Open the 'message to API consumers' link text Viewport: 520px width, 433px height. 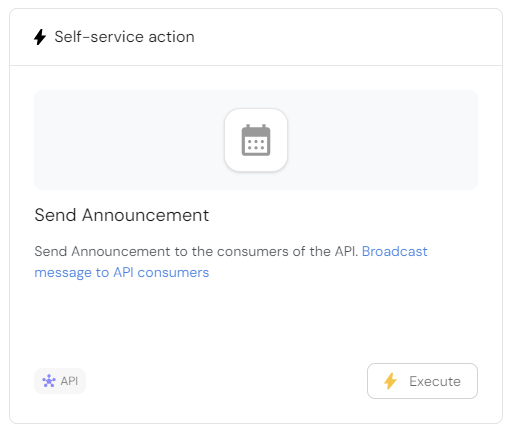point(122,273)
